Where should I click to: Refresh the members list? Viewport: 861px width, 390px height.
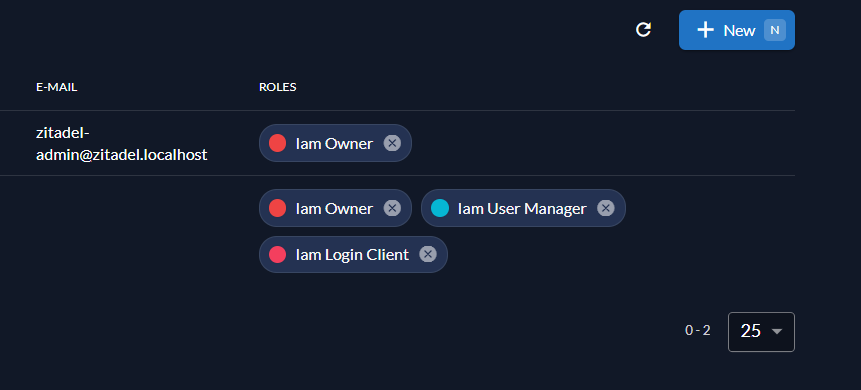coord(643,30)
